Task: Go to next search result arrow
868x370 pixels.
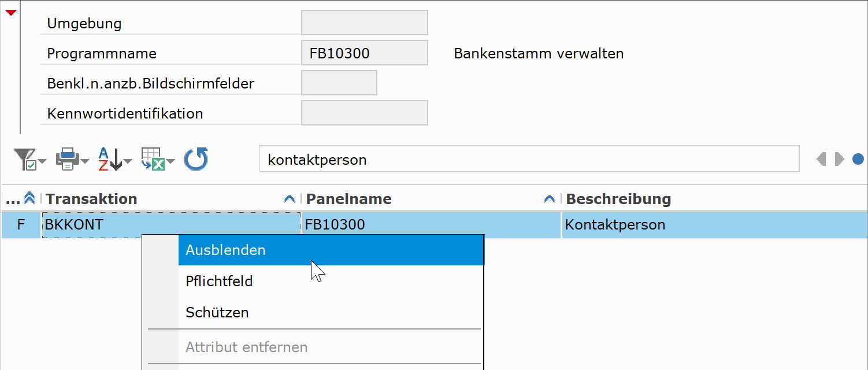Action: pos(840,159)
